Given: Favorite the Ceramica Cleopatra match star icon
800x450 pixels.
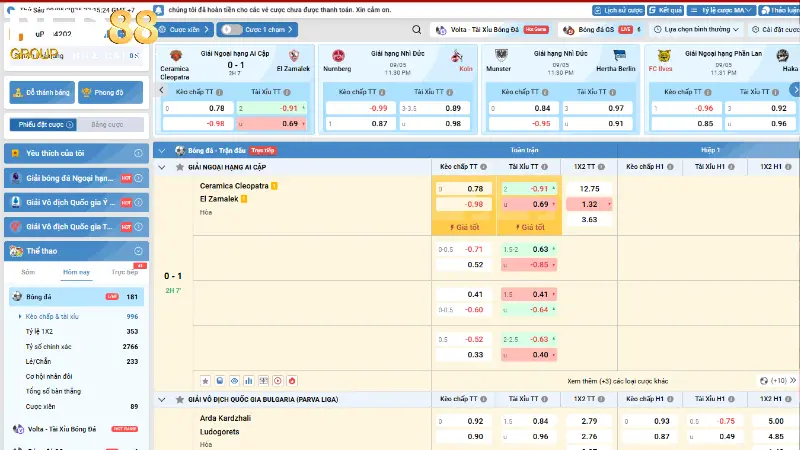Looking at the screenshot, I should pyautogui.click(x=205, y=381).
